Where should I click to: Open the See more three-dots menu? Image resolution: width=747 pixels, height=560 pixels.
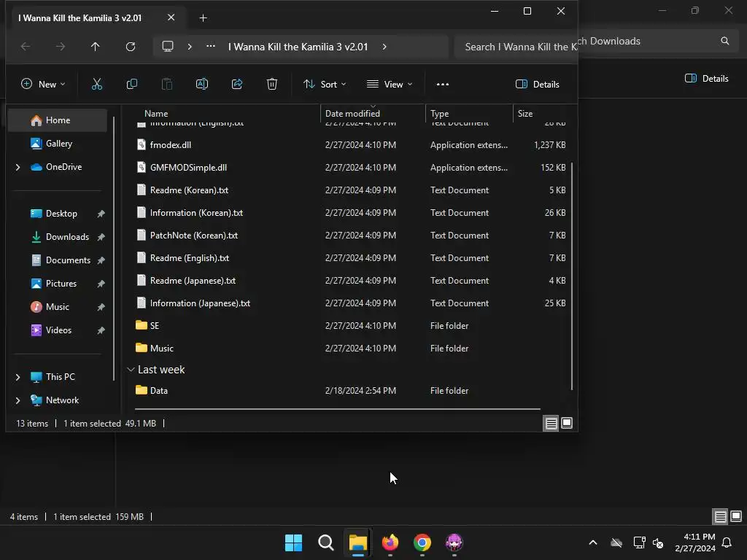point(443,85)
